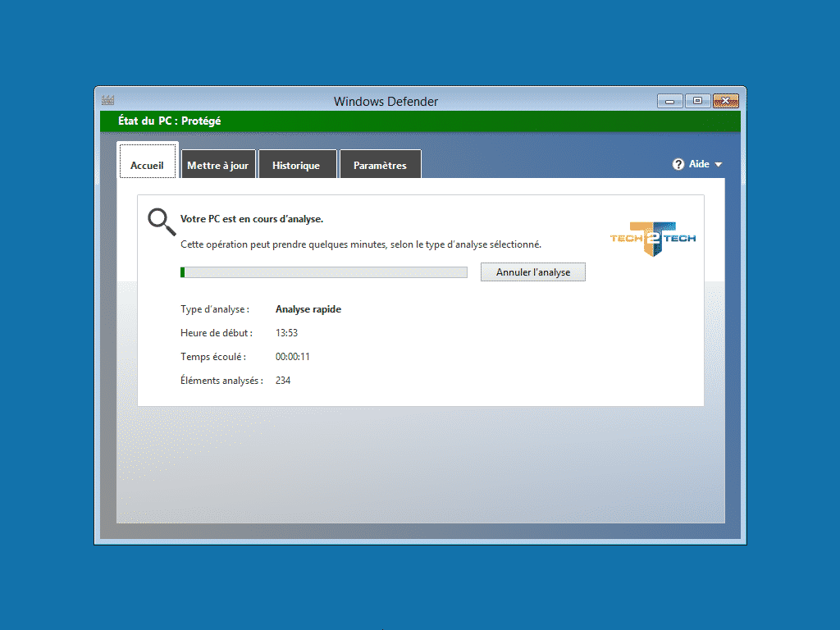Click the Windows Defender title bar icon
840x630 pixels.
click(107, 99)
